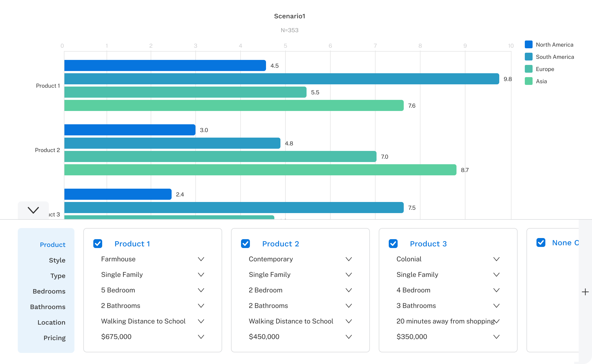Toggle the None C checkbox
The image size is (592, 364).
pos(541,244)
